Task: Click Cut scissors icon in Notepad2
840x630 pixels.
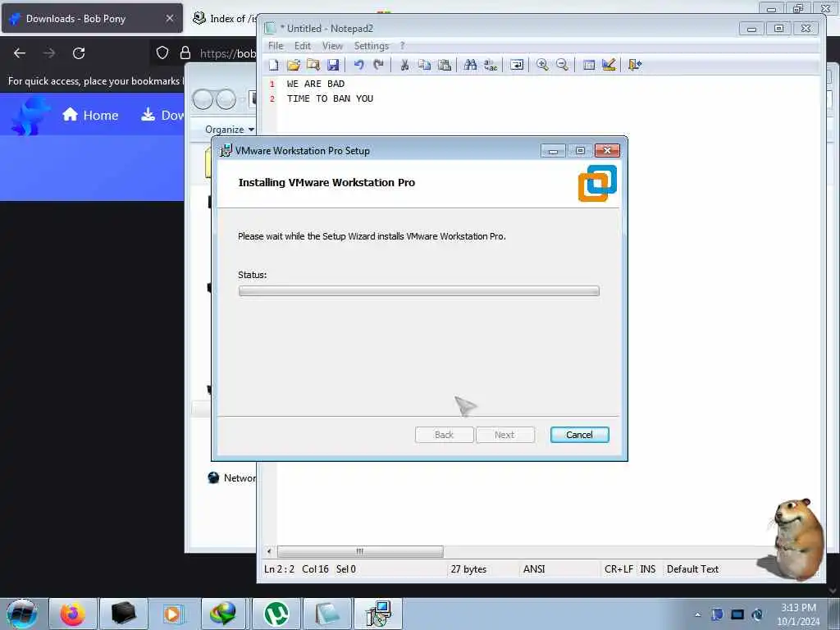Action: pos(404,65)
